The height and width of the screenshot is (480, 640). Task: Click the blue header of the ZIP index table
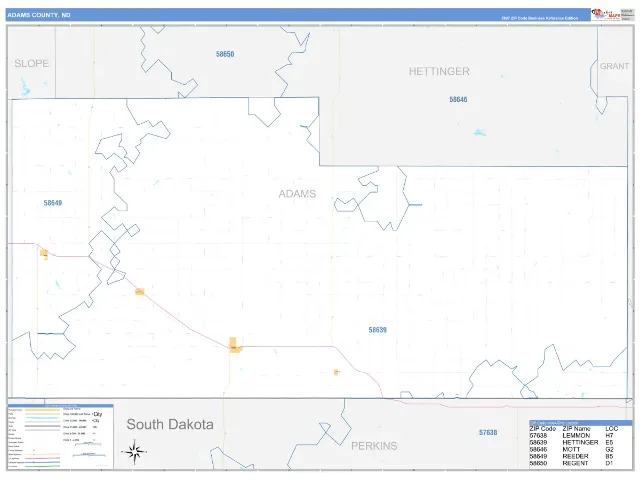pyautogui.click(x=580, y=423)
